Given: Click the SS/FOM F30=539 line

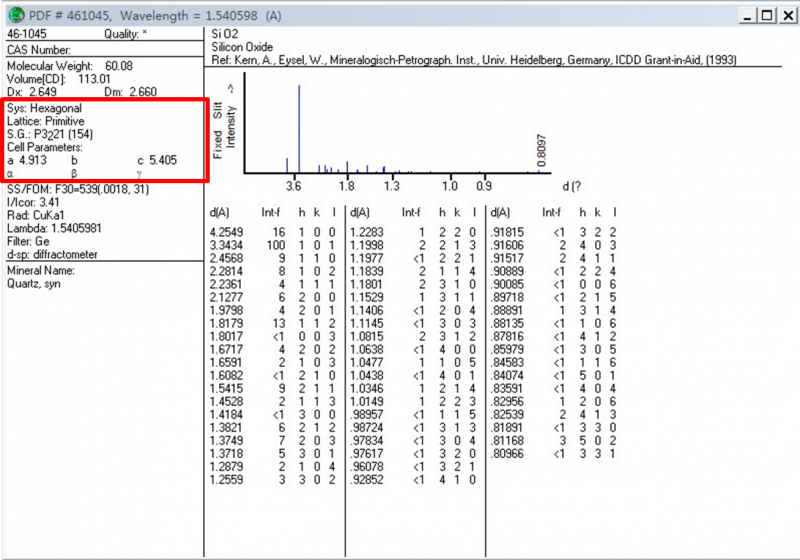Looking at the screenshot, I should pos(78,190).
